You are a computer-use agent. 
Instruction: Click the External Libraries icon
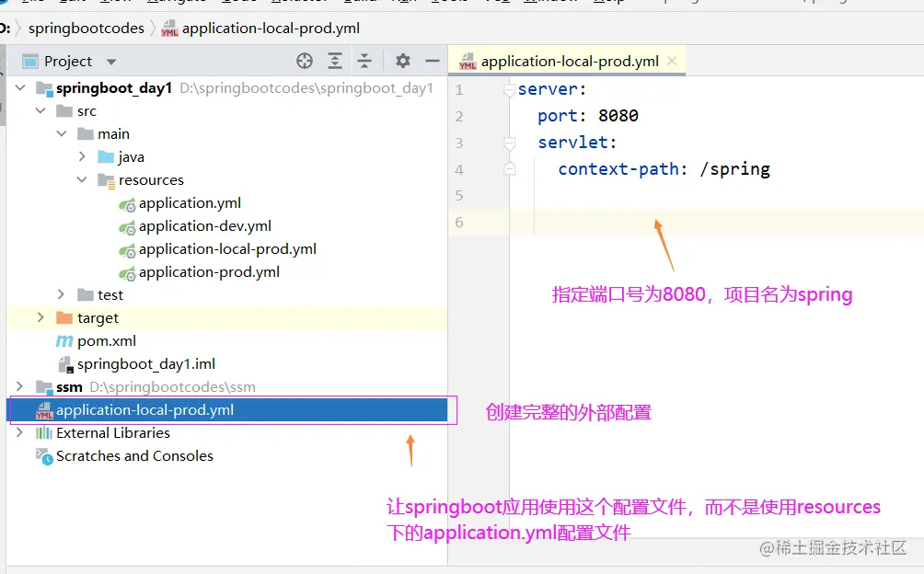[43, 432]
